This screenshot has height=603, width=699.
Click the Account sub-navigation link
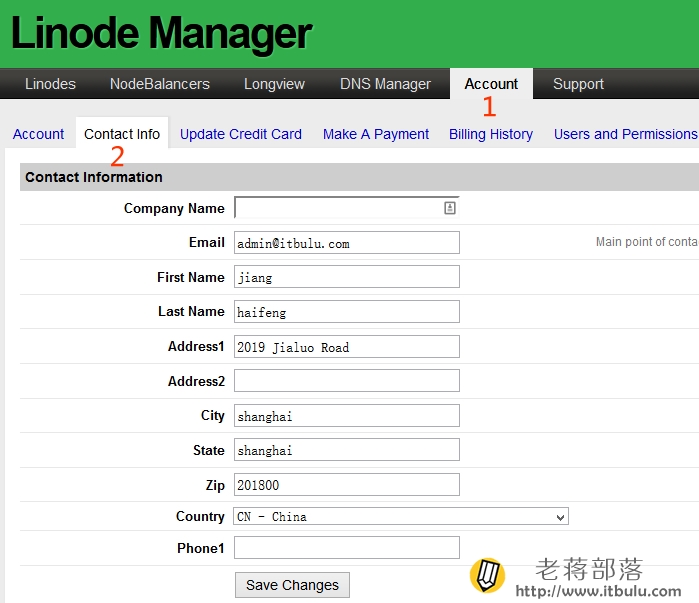point(38,134)
